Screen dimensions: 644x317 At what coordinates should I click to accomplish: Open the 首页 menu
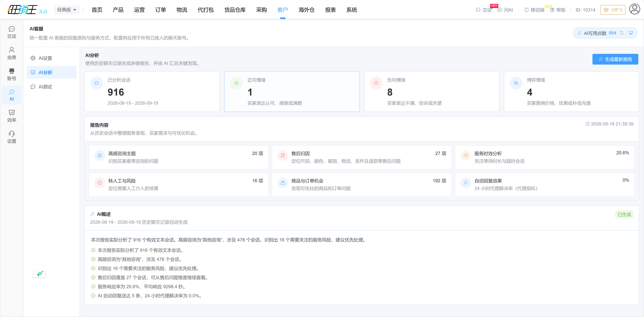point(97,10)
